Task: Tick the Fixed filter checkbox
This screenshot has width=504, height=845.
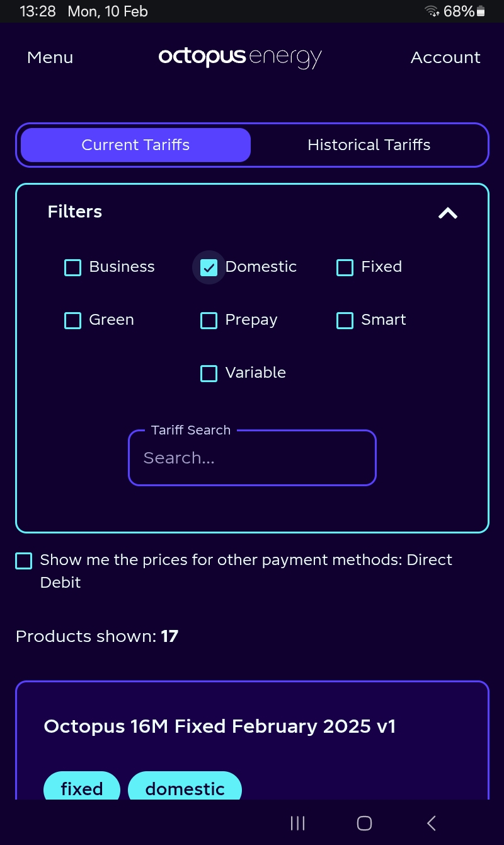Action: tap(345, 267)
